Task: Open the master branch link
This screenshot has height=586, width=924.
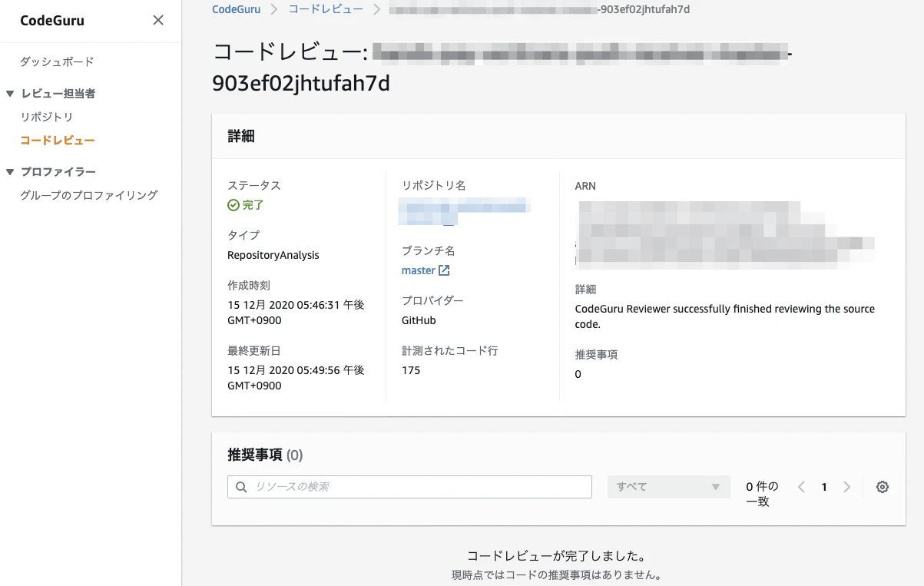Action: click(419, 270)
